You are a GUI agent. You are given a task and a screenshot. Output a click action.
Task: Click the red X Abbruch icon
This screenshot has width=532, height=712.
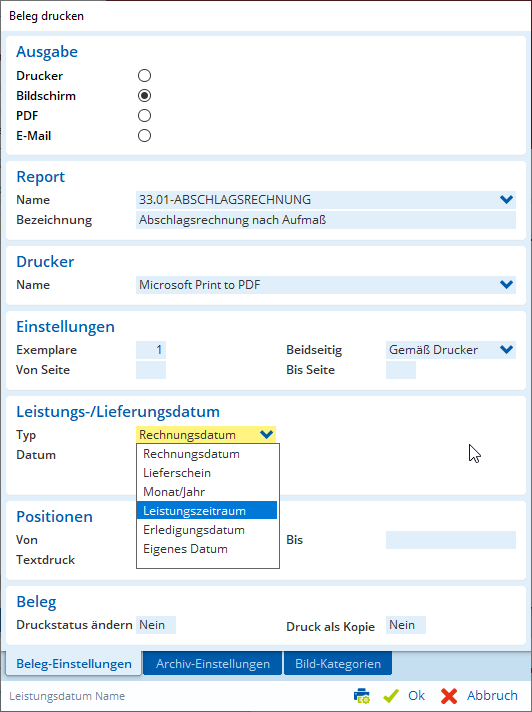tap(449, 696)
